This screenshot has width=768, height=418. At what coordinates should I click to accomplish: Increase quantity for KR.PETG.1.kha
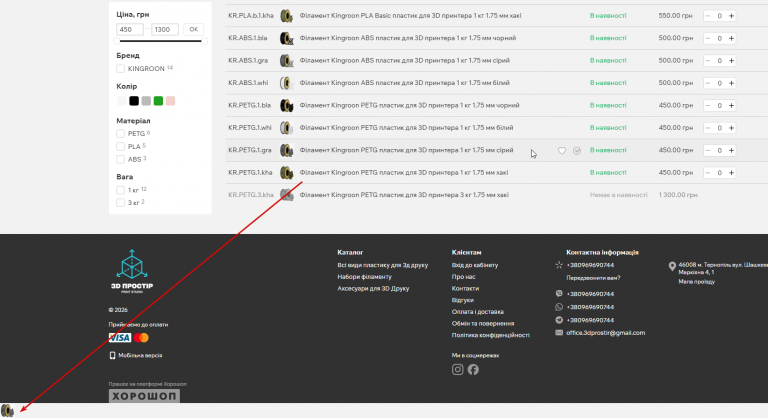[731, 172]
